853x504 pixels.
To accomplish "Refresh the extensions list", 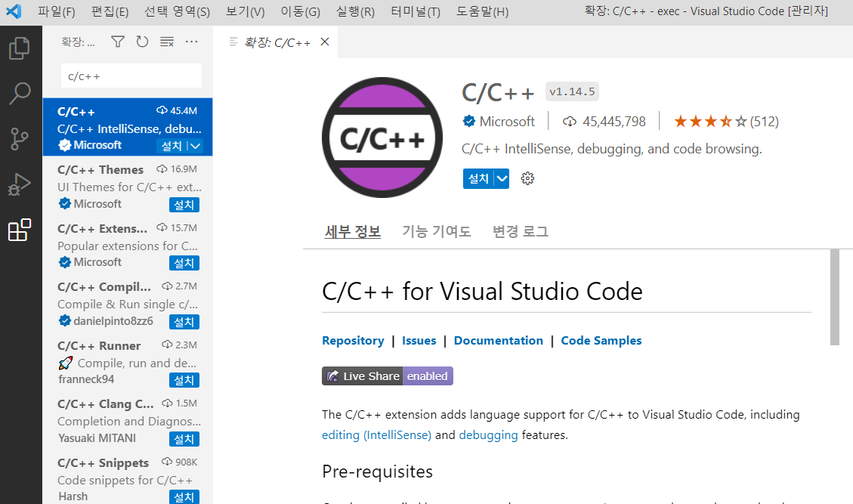I will (x=142, y=42).
